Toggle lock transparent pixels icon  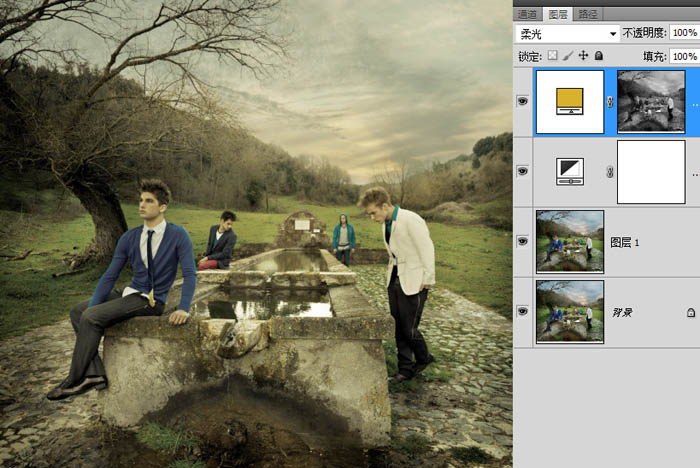(x=553, y=55)
